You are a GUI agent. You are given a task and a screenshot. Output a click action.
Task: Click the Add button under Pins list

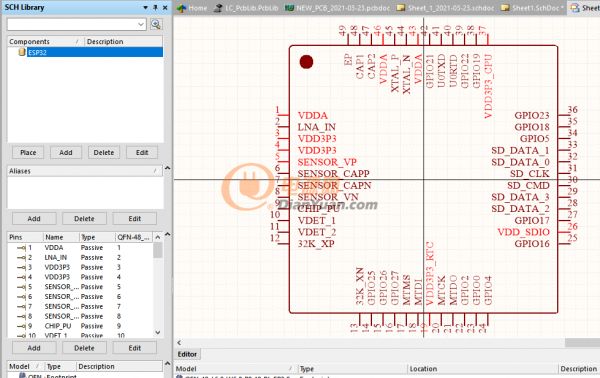pyautogui.click(x=34, y=348)
